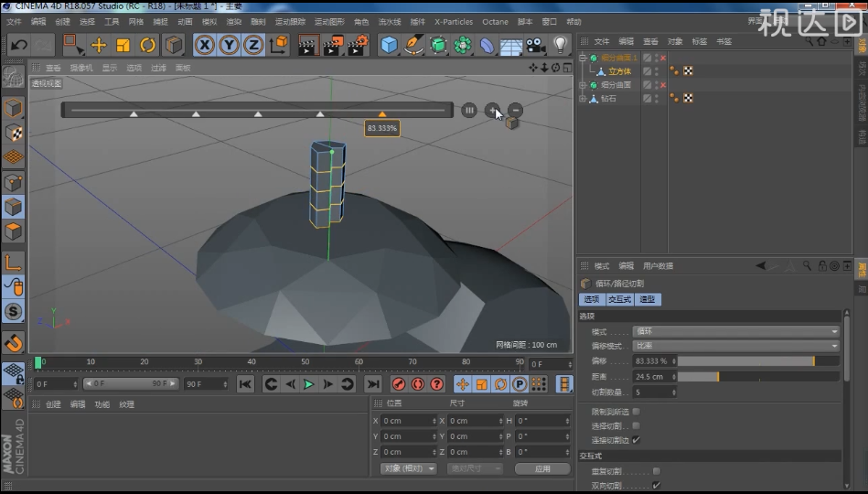
Task: Click the record keyframe button
Action: [399, 384]
